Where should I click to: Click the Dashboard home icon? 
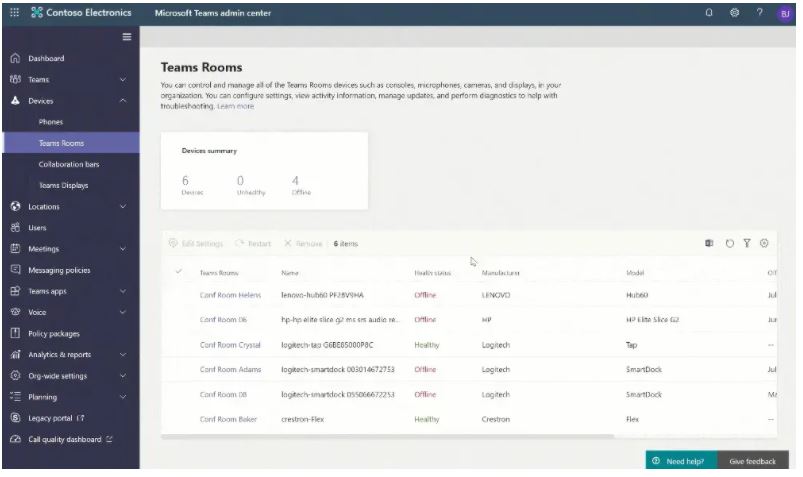pos(15,58)
